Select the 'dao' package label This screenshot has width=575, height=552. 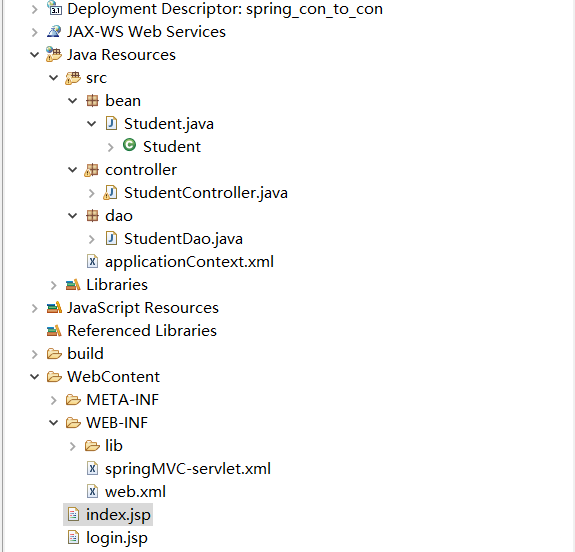tap(119, 216)
